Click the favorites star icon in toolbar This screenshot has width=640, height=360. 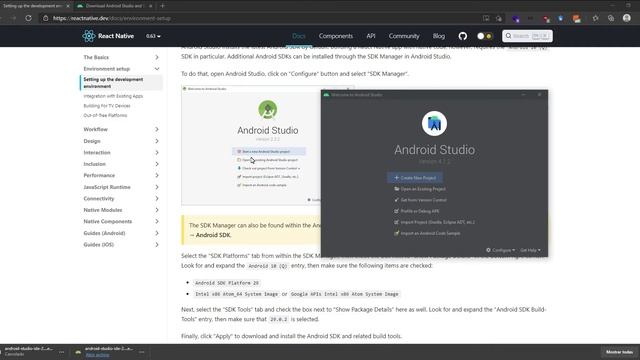click(596, 18)
